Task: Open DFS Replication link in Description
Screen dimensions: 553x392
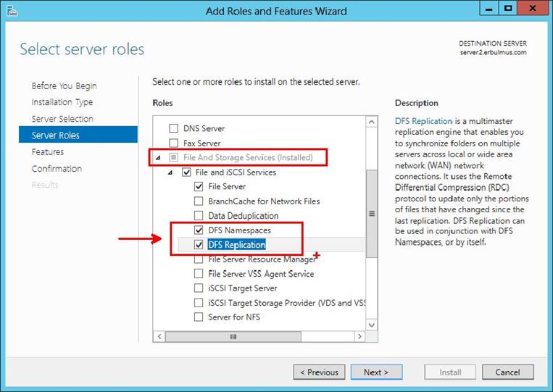Action: (423, 121)
